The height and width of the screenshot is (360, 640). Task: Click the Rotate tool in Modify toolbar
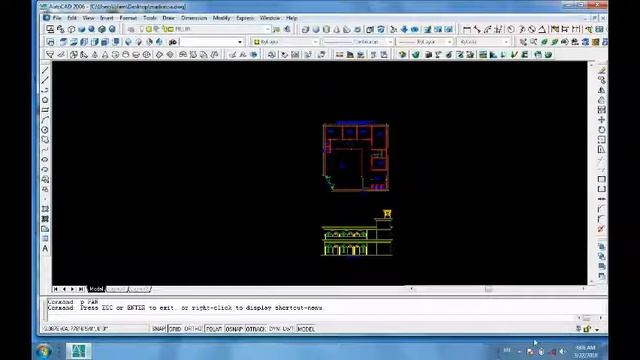click(602, 130)
